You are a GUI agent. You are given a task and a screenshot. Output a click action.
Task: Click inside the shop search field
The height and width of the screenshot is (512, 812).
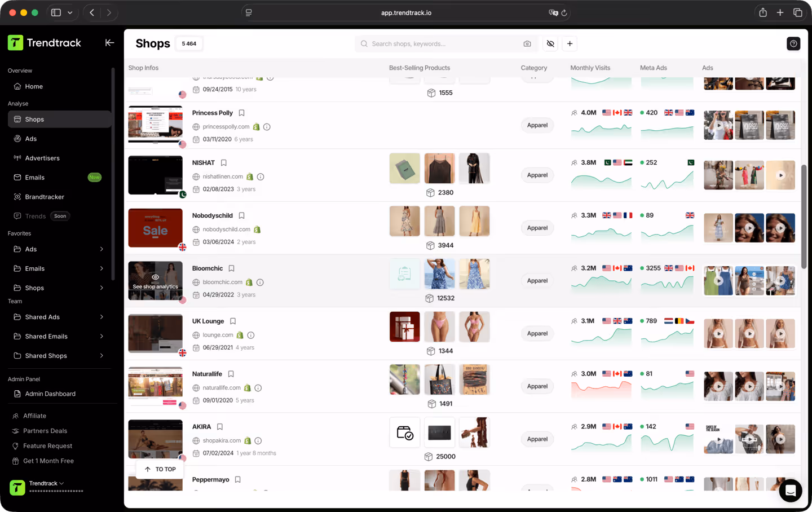(440, 43)
